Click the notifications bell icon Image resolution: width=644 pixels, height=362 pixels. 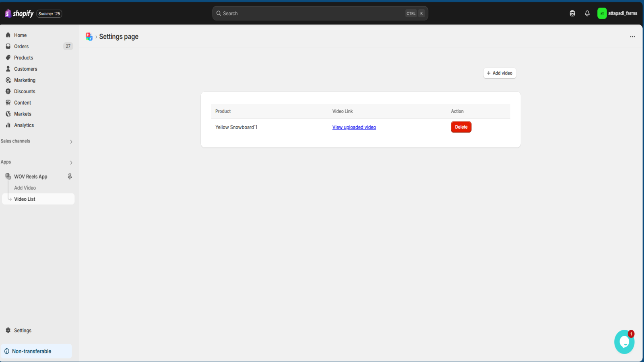587,13
